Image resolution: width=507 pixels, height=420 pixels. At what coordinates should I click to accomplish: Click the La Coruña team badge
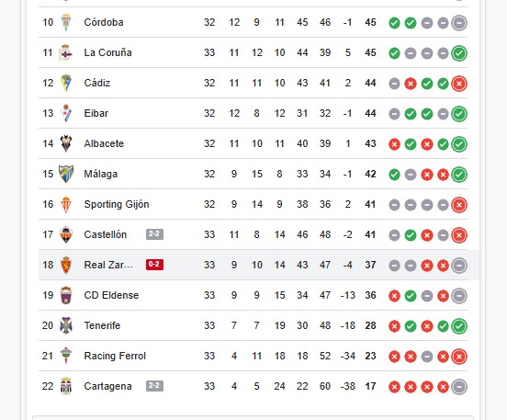click(66, 52)
